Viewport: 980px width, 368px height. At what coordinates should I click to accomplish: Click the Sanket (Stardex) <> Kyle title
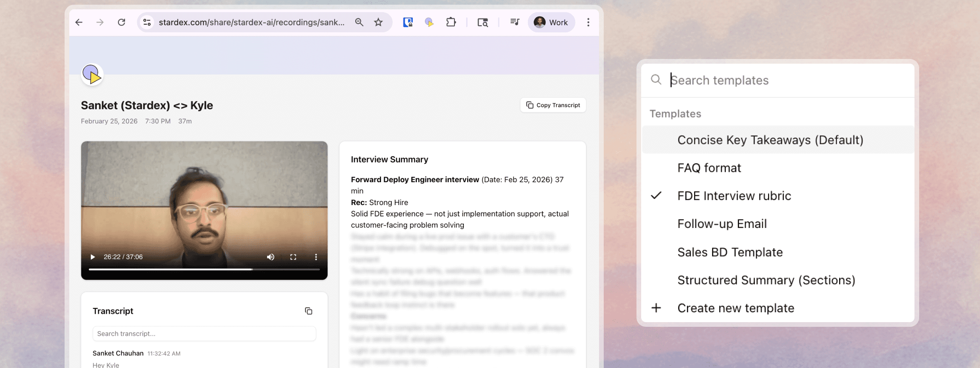click(x=147, y=105)
